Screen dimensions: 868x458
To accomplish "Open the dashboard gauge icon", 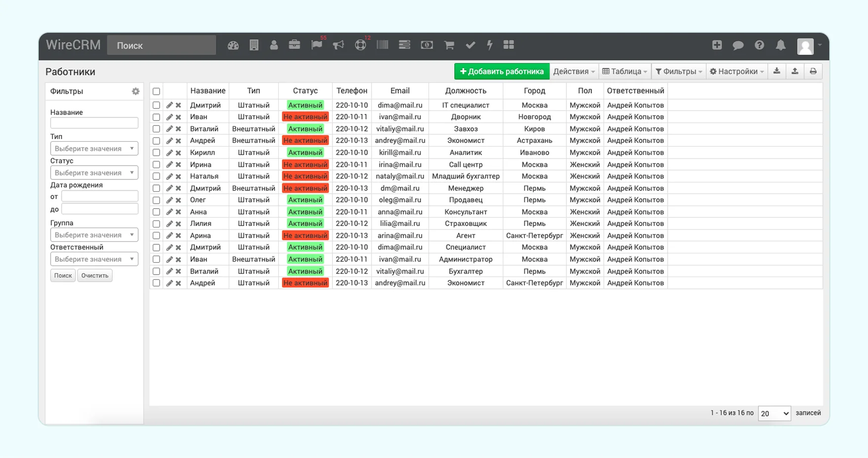I will pos(233,45).
